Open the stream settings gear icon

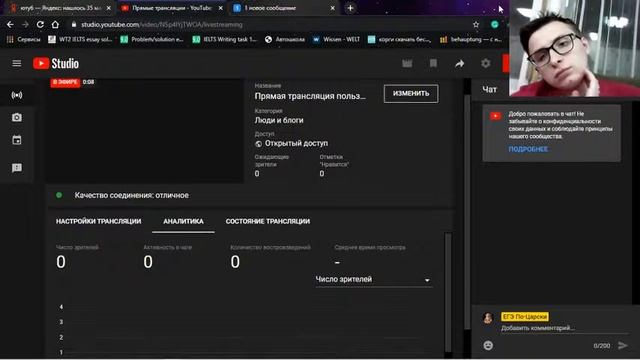[485, 63]
